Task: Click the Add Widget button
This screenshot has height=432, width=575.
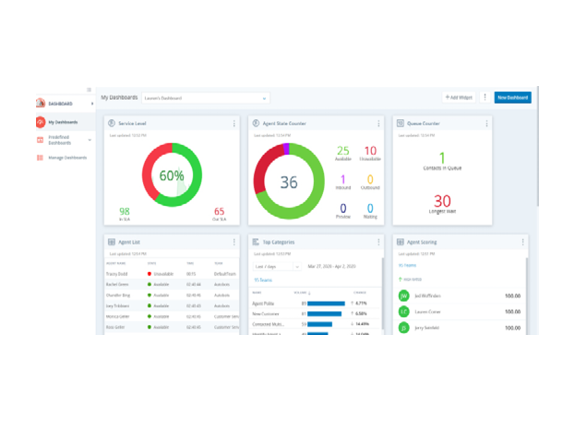Action: tap(458, 97)
